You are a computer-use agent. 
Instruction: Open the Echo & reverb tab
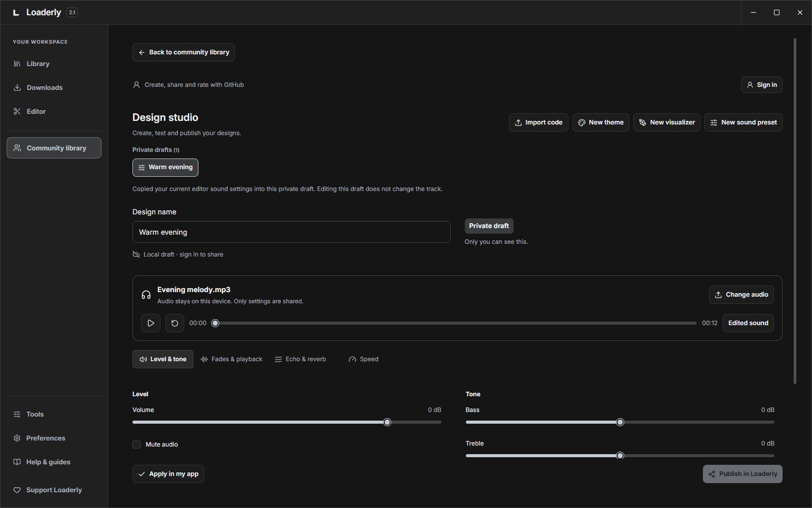(300, 359)
